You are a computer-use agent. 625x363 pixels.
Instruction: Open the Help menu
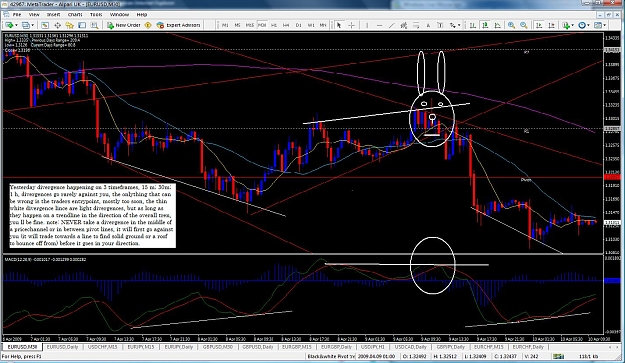click(x=142, y=14)
